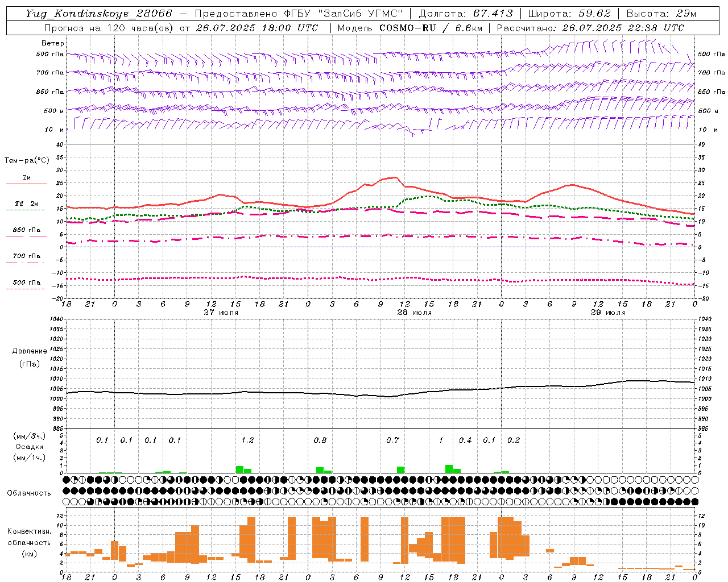Click the "Давление" pressure chart label
The image size is (728, 582).
tap(29, 351)
